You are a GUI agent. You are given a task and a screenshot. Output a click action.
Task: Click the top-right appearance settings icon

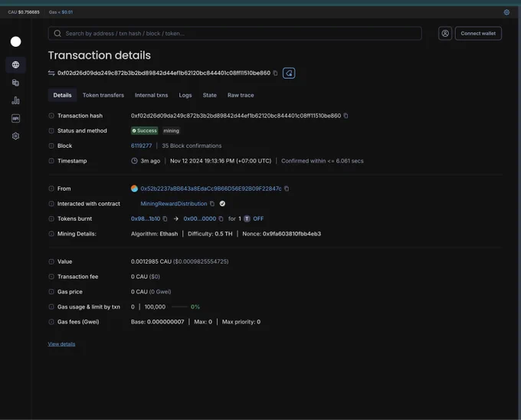(x=506, y=12)
